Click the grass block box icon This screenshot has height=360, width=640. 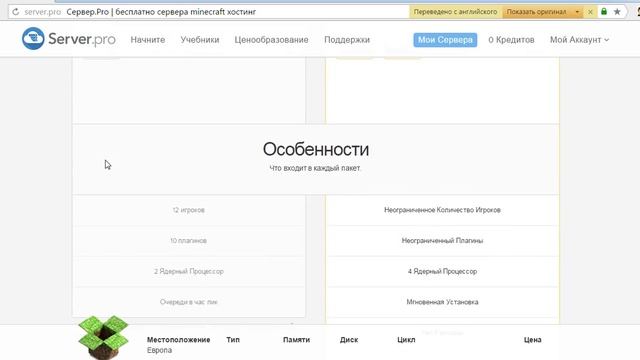[103, 338]
